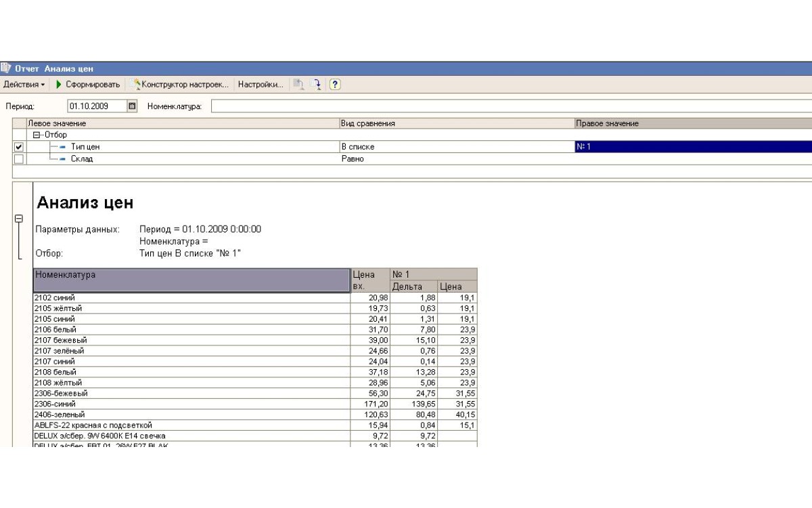Open calendar picker beside Период date
Image resolution: width=812 pixels, height=508 pixels.
pyautogui.click(x=132, y=106)
